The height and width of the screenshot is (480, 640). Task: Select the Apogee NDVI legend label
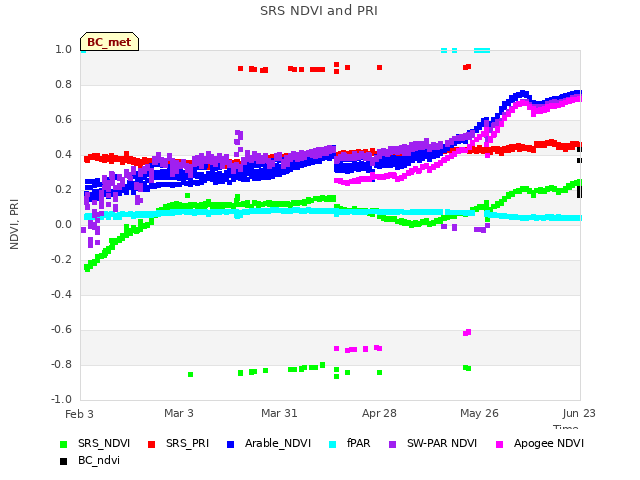click(x=549, y=444)
